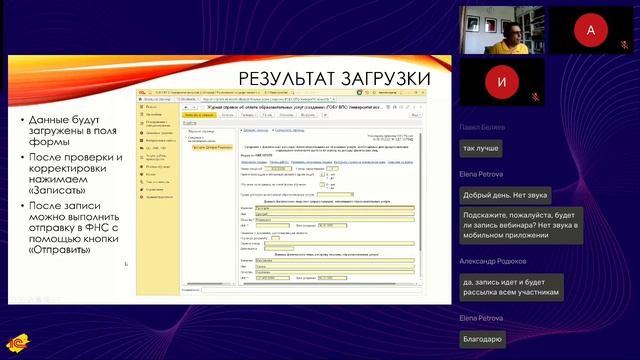Open chat message 'так лучше'
This screenshot has width=640, height=360.
tap(481, 148)
